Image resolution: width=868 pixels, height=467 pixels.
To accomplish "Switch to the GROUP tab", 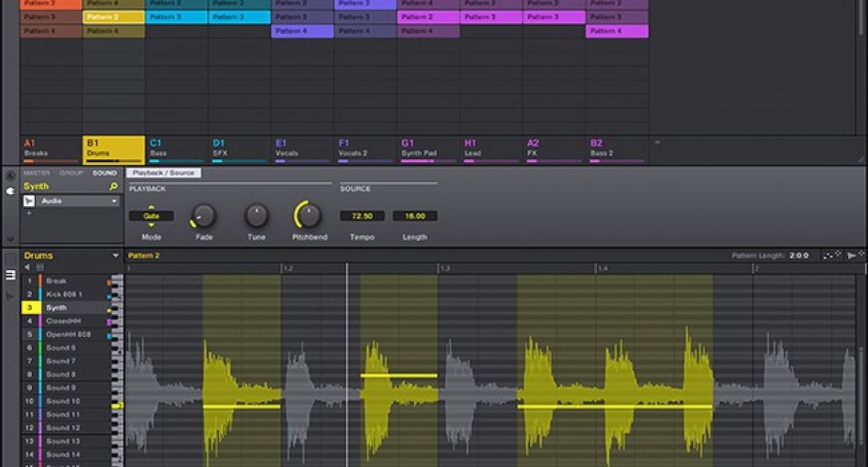I will (x=71, y=173).
